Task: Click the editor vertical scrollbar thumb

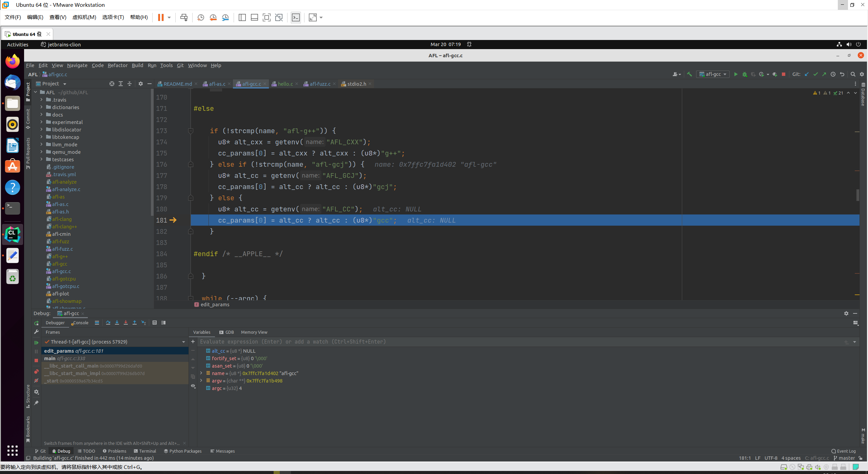Action: [x=857, y=195]
